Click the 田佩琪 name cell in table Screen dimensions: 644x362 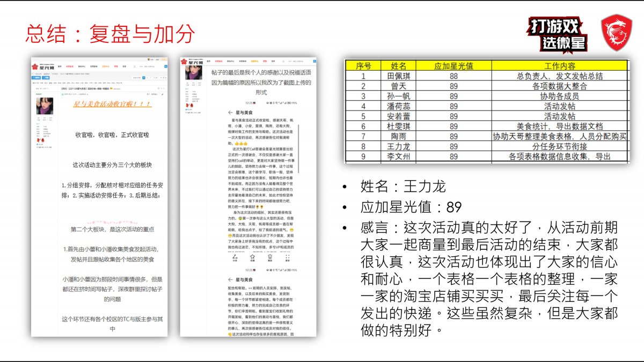(x=399, y=76)
